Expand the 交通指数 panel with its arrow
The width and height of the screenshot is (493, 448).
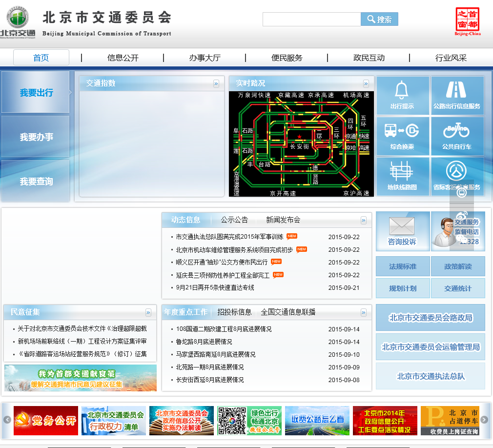tap(216, 83)
